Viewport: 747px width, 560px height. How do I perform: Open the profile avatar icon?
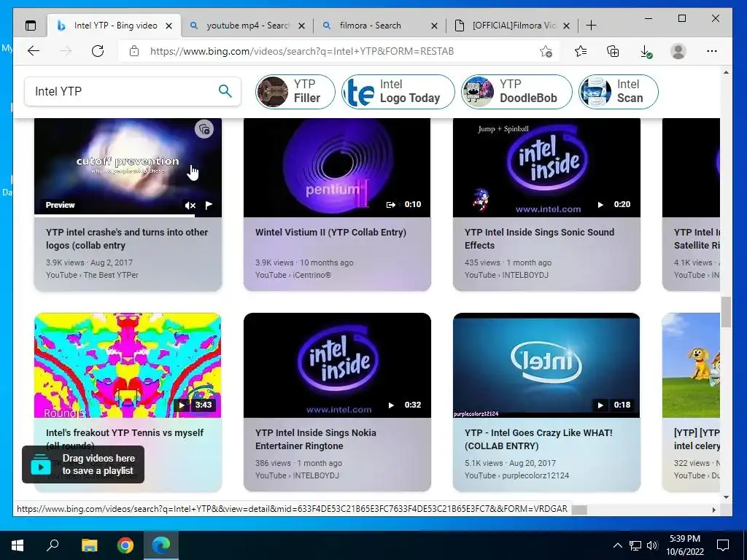tap(678, 51)
